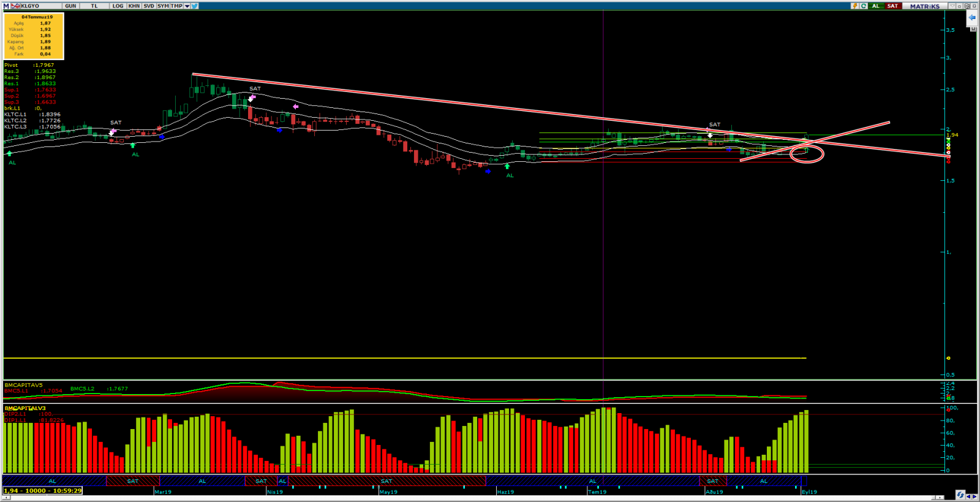Click the green refresh icon in title bar
This screenshot has height=502, width=980.
coord(864,6)
